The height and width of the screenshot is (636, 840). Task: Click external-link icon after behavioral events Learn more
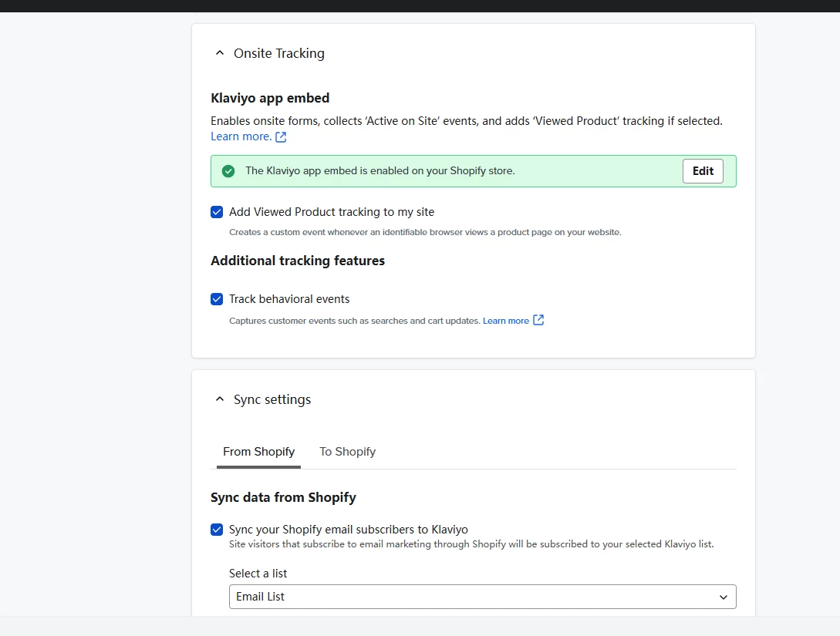pos(538,320)
